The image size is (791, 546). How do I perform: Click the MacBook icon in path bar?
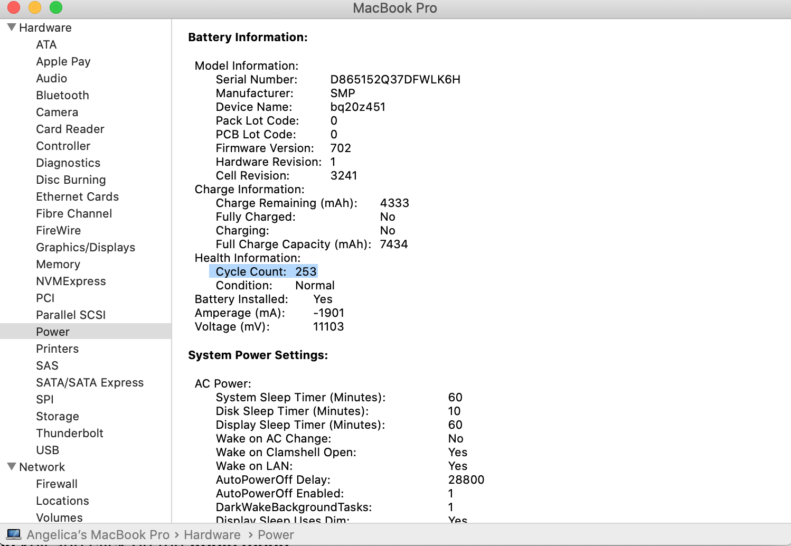(x=14, y=534)
